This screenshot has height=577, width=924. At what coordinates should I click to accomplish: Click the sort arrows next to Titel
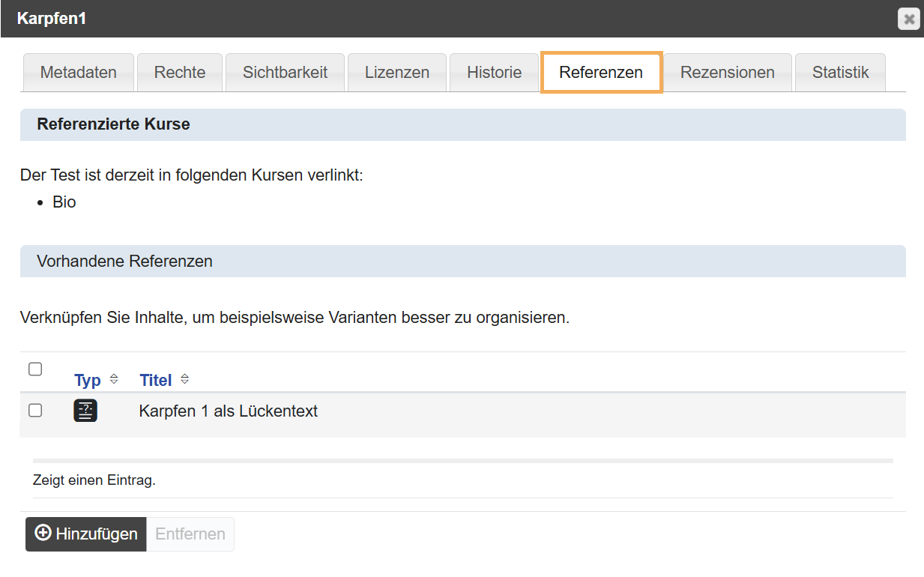184,379
